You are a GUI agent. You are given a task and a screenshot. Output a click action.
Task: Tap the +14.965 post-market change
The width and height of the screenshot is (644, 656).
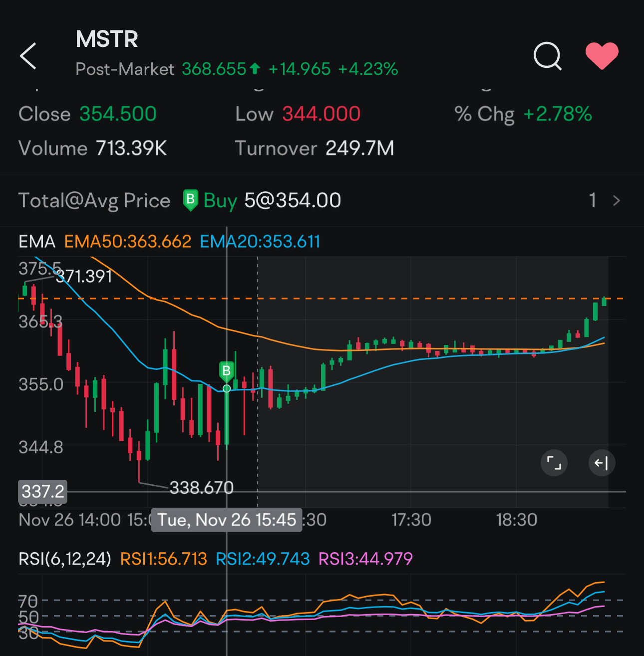299,69
